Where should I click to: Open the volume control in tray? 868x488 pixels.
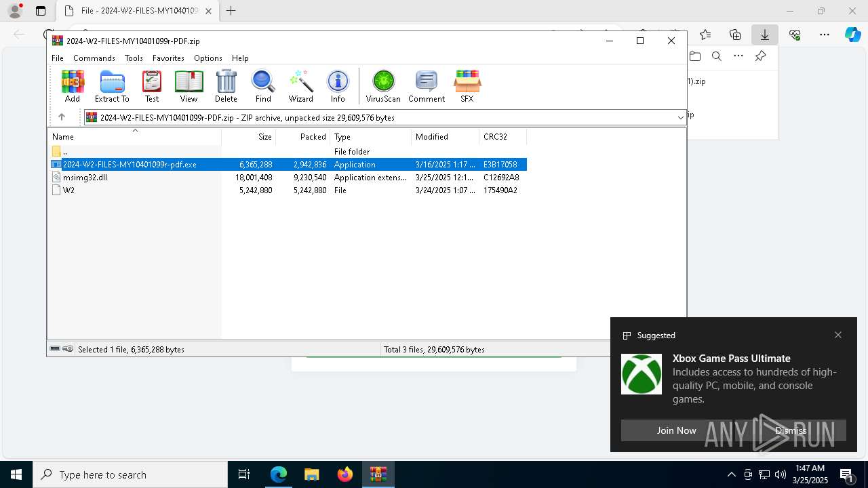[781, 474]
